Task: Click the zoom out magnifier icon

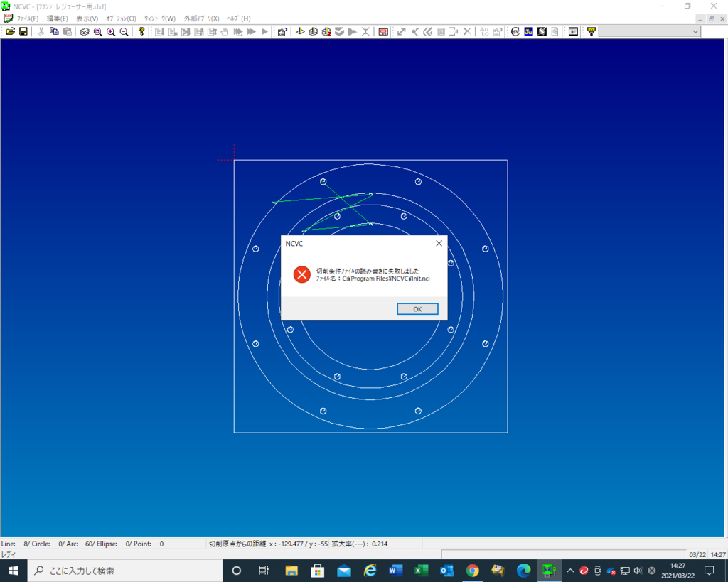Action: [124, 32]
